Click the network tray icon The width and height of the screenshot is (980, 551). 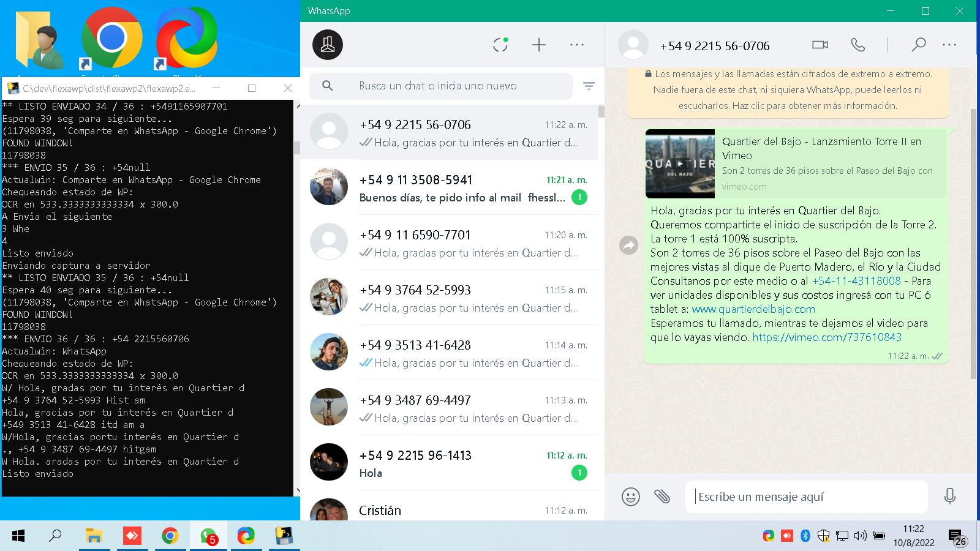tap(842, 536)
